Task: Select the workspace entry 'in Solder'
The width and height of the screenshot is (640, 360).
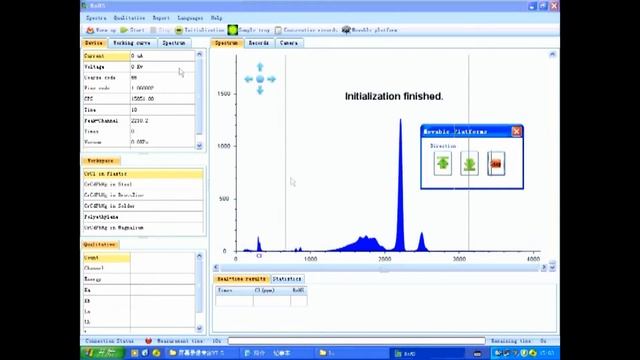Action: coord(143,206)
